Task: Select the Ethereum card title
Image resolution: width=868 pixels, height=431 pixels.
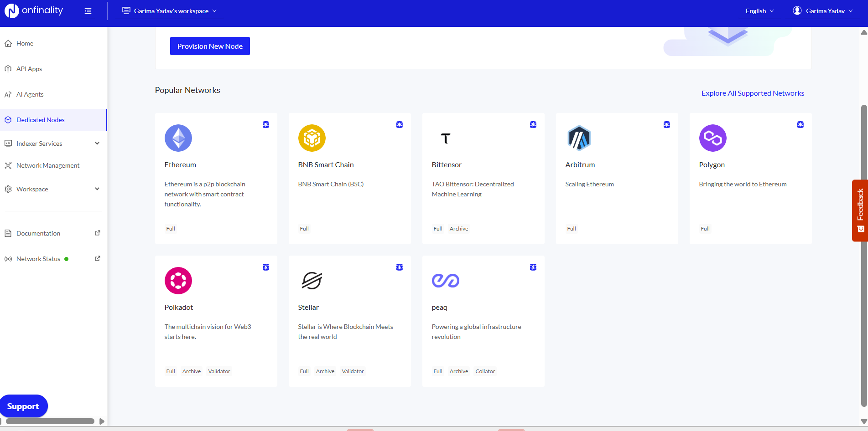Action: pyautogui.click(x=180, y=165)
